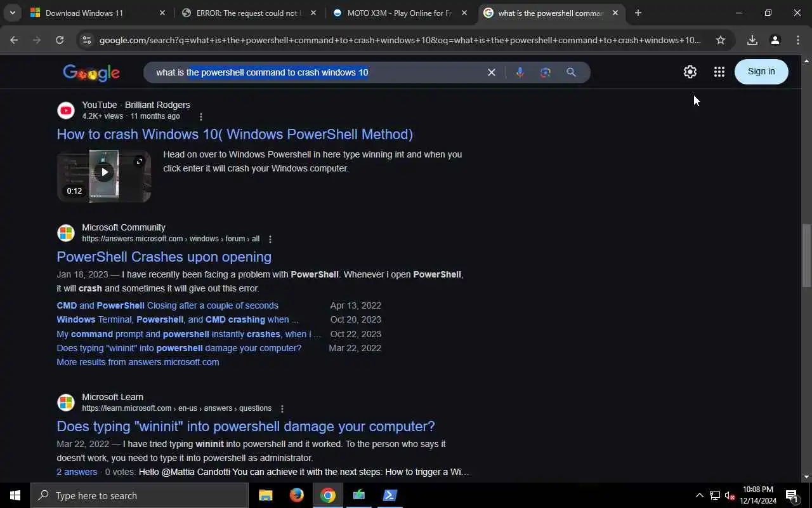Click the taskbar search box
This screenshot has height=508, width=812.
[140, 495]
